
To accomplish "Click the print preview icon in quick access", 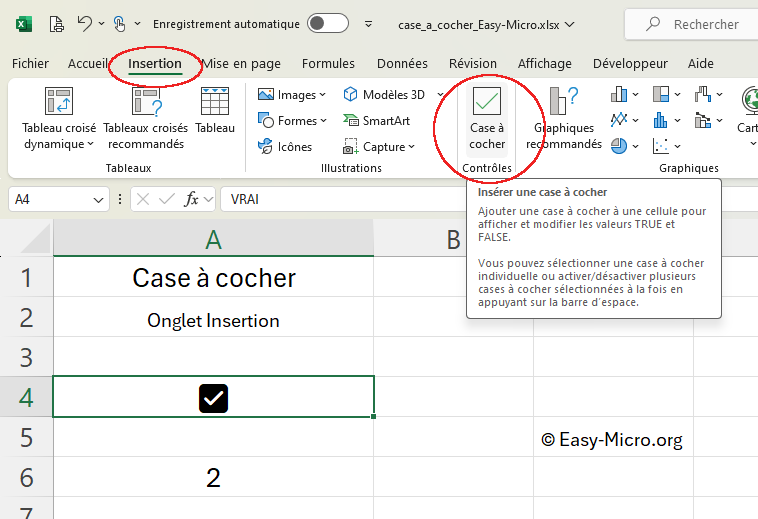I will coord(57,24).
